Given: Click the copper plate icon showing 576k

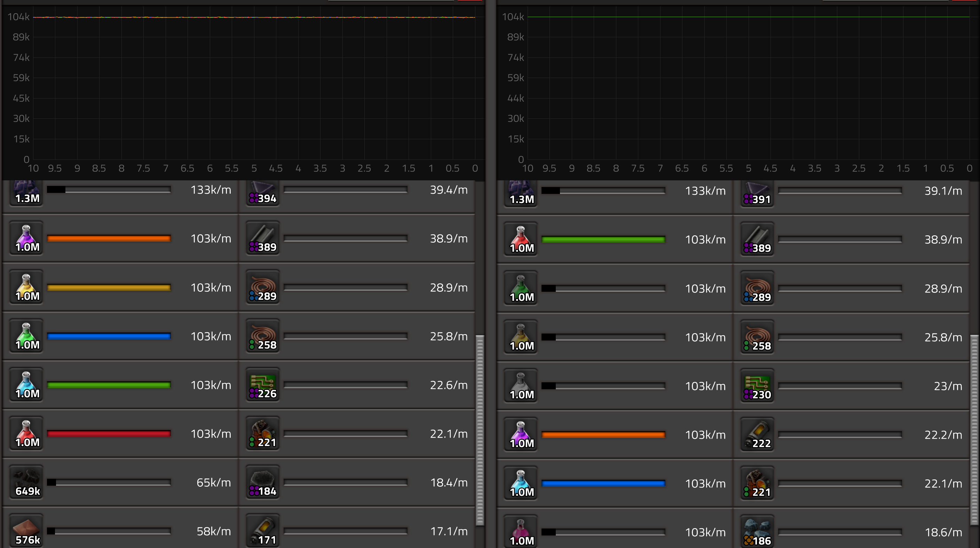Looking at the screenshot, I should (x=26, y=531).
